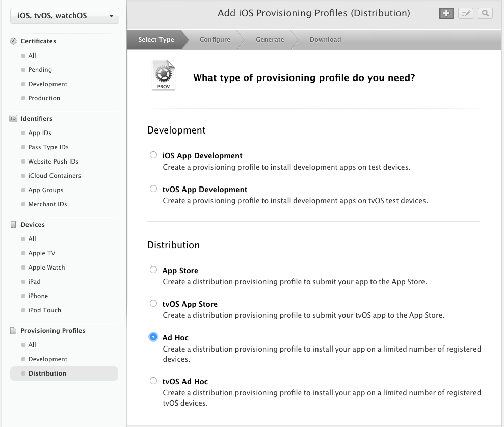The height and width of the screenshot is (427, 504).
Task: Select tvOS App Development radio option
Action: tap(153, 189)
